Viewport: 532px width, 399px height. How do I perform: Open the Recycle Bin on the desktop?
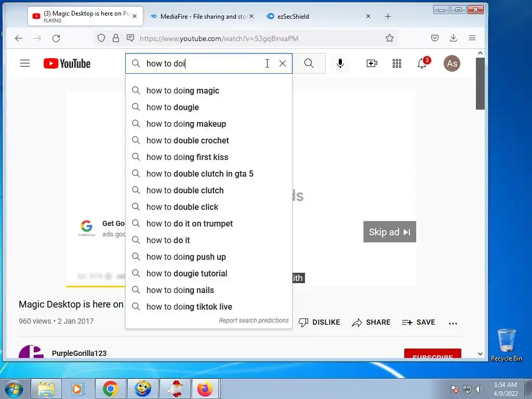click(x=506, y=345)
